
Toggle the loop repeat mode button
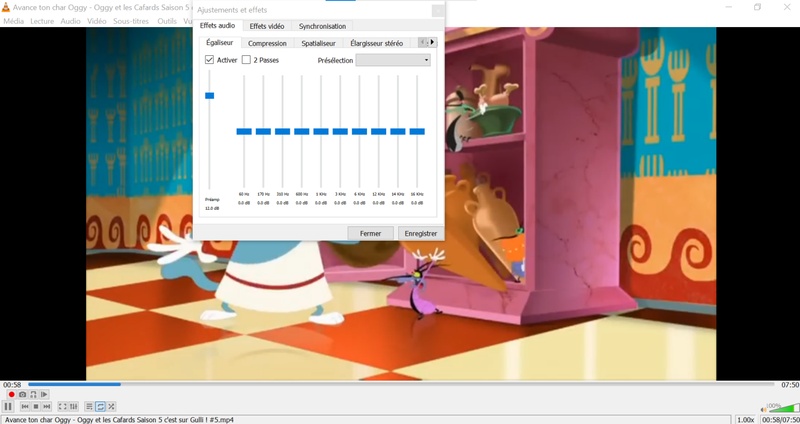pos(101,406)
